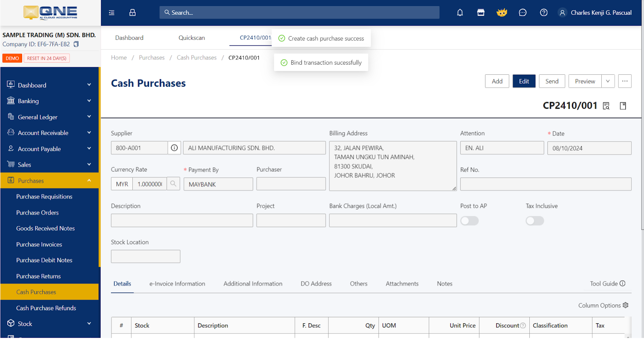Click the Dashboard chart icon in sidebar

pyautogui.click(x=11, y=84)
